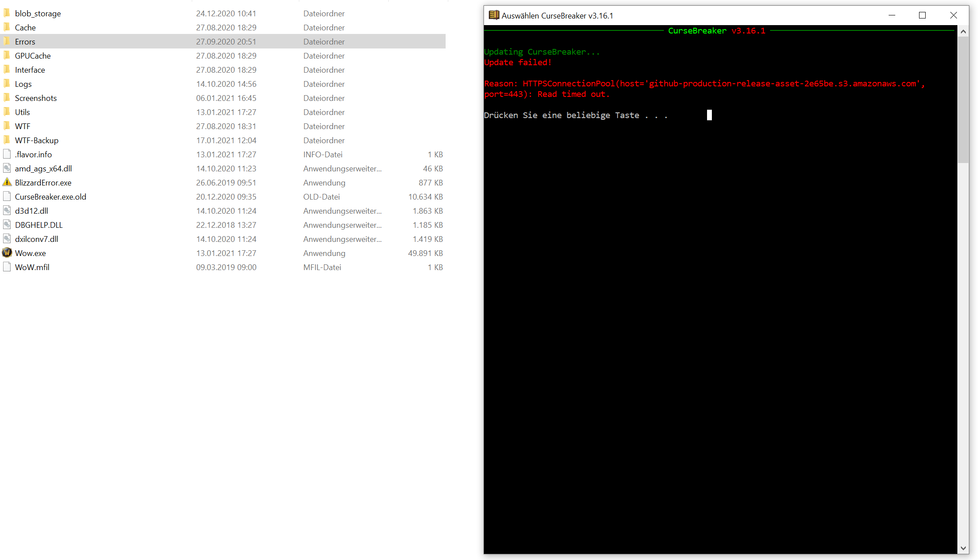Open the Interface folder
The image size is (979, 560).
(x=30, y=70)
